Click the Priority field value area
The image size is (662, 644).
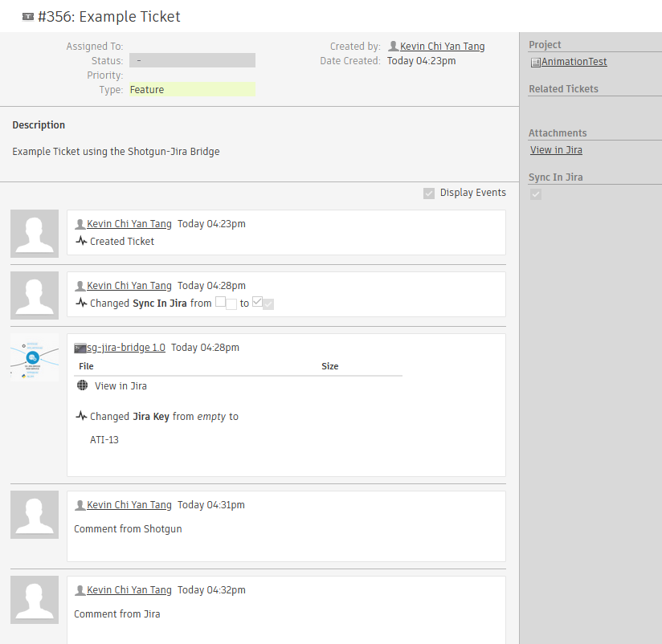click(x=192, y=75)
